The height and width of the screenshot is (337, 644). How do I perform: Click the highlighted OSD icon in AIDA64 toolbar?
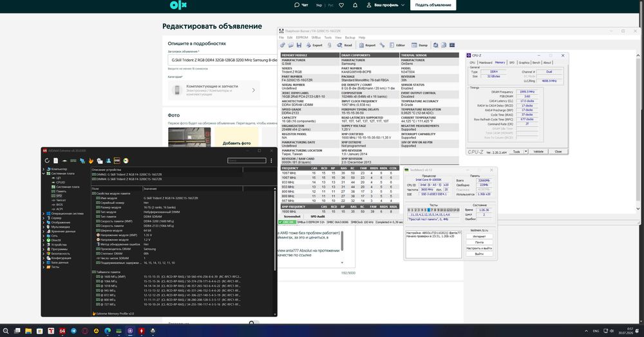117,161
